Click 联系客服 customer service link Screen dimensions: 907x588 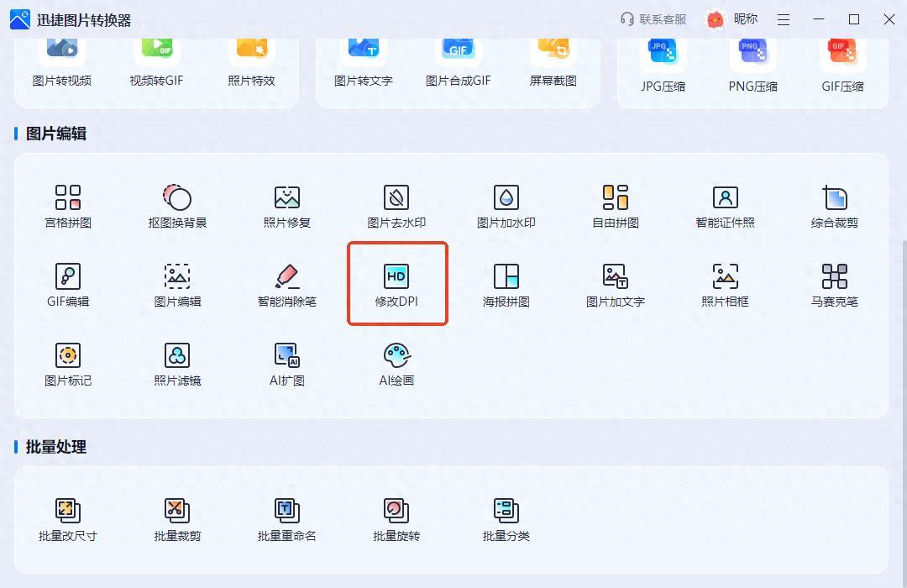click(653, 19)
